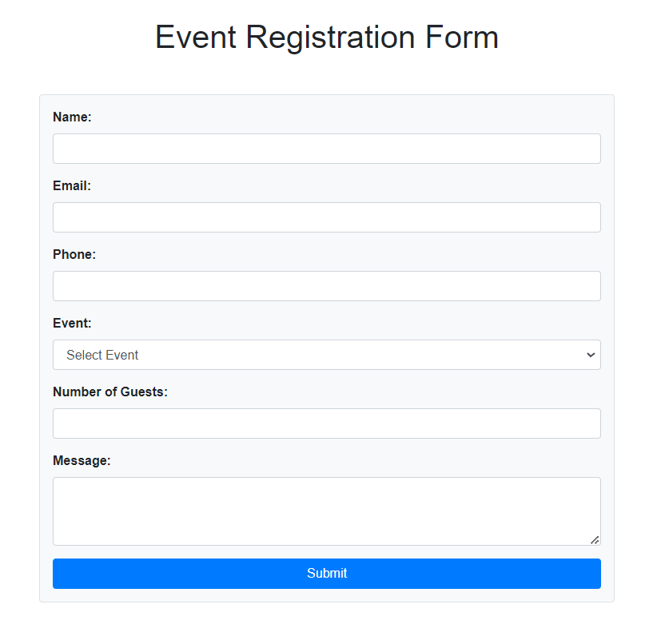Screen dimensions: 661x644
Task: Click the 'Phone:' label
Action: pos(74,254)
